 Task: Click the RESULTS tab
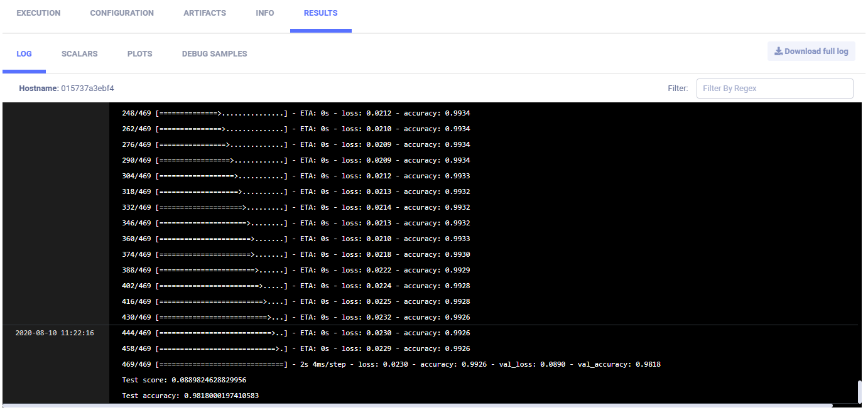(320, 13)
